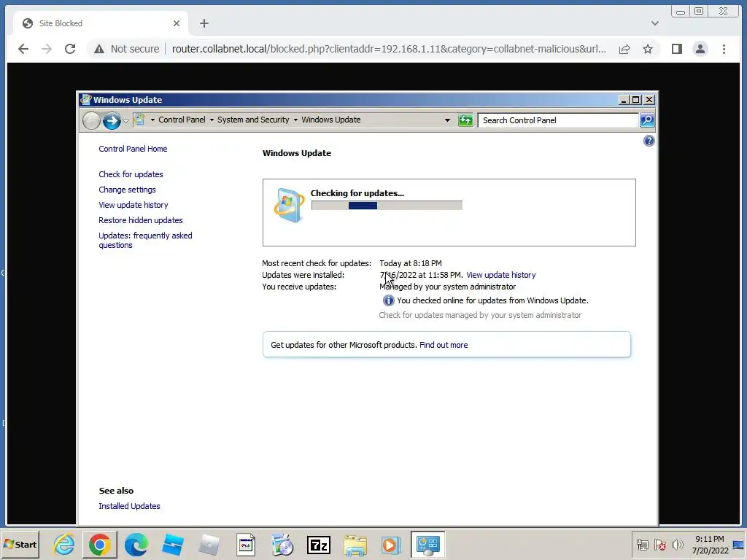This screenshot has width=747, height=560.
Task: Open Change settings link
Action: coord(127,190)
